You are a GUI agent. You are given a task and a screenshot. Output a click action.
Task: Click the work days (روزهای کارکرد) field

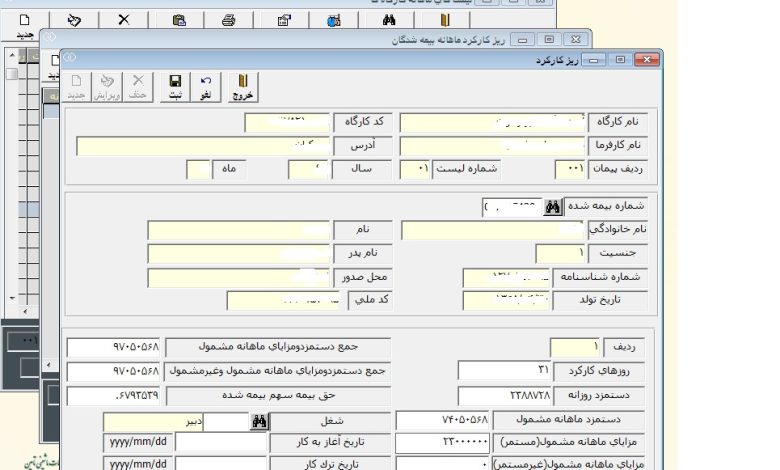[504, 371]
